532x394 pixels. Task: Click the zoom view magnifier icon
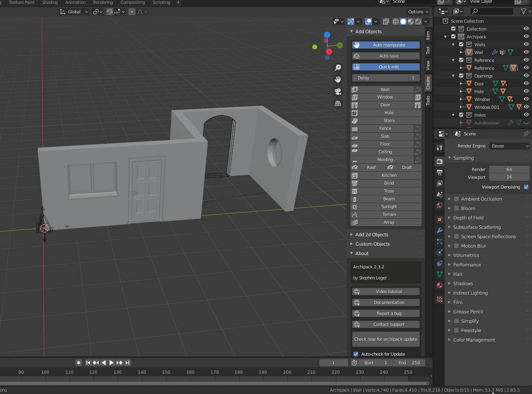pos(338,67)
